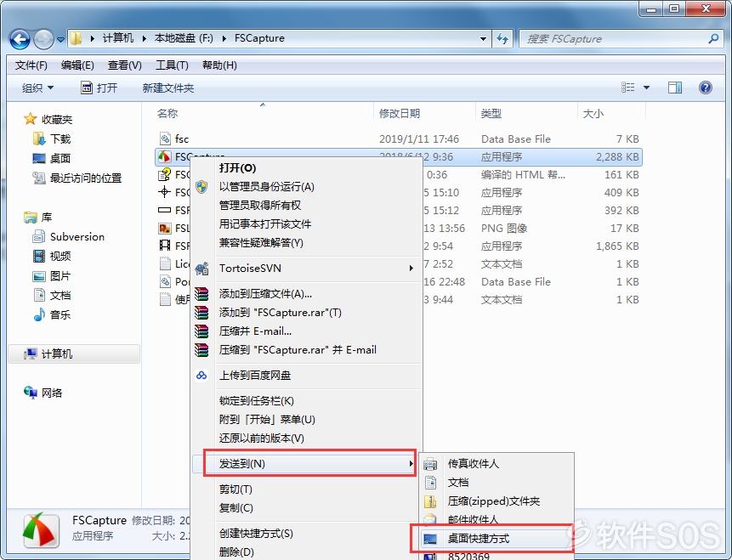Image resolution: width=732 pixels, height=560 pixels.
Task: Toggle the preview pane icon
Action: (675, 88)
